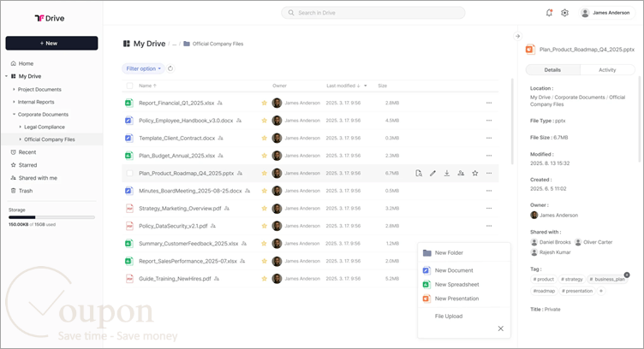Check the box for Plan_Product_Roadmap_Q4_2025.pptx
This screenshot has width=644, height=349.
pyautogui.click(x=130, y=173)
